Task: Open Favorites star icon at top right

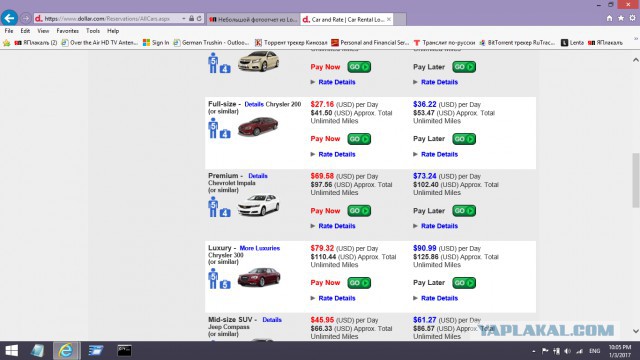Action: pyautogui.click(x=621, y=18)
